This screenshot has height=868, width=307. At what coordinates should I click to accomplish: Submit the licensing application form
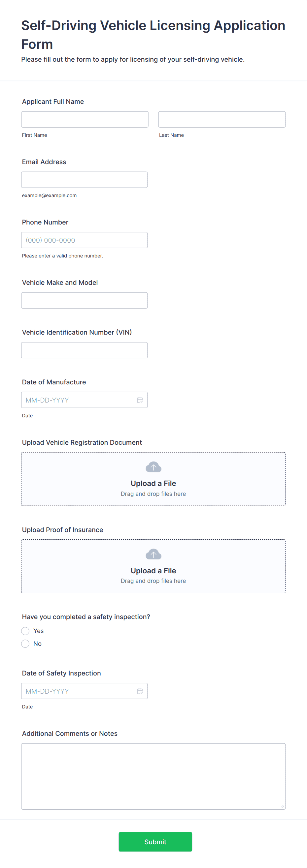coord(155,841)
